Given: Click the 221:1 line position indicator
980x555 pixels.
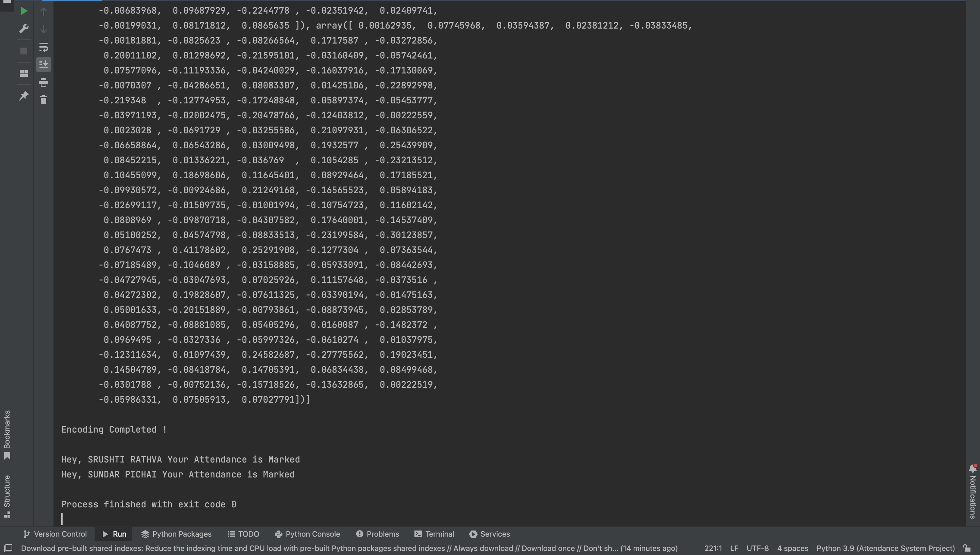Looking at the screenshot, I should pos(713,548).
